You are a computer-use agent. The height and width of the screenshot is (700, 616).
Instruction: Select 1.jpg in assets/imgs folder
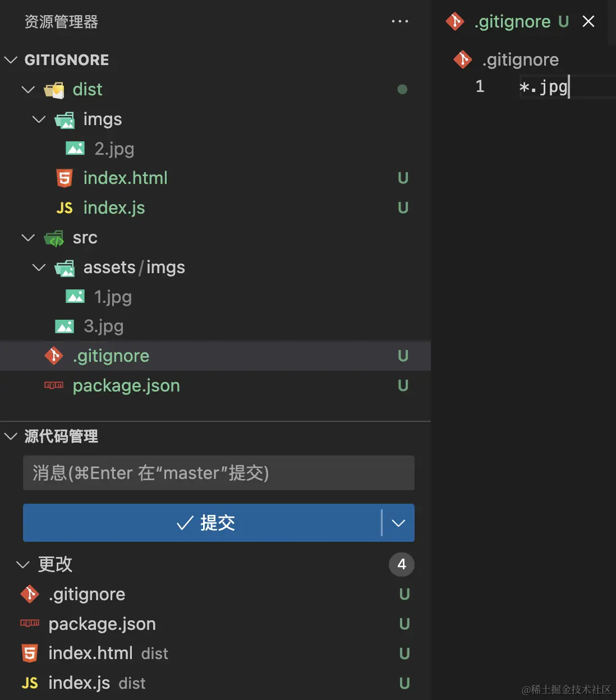point(113,297)
